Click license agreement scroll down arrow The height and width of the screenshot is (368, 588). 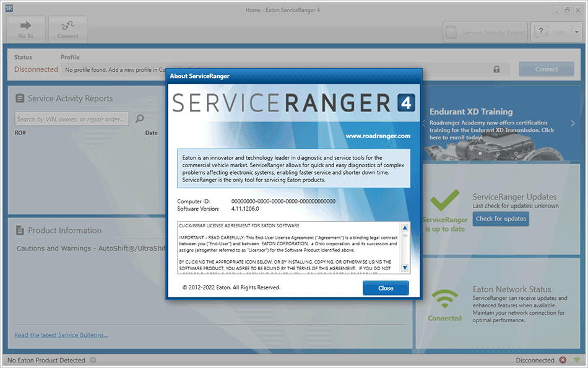click(x=405, y=268)
